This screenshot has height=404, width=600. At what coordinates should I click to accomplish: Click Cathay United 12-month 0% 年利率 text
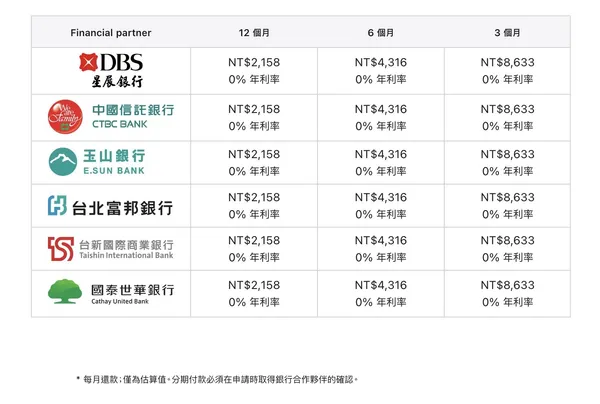coord(254,301)
